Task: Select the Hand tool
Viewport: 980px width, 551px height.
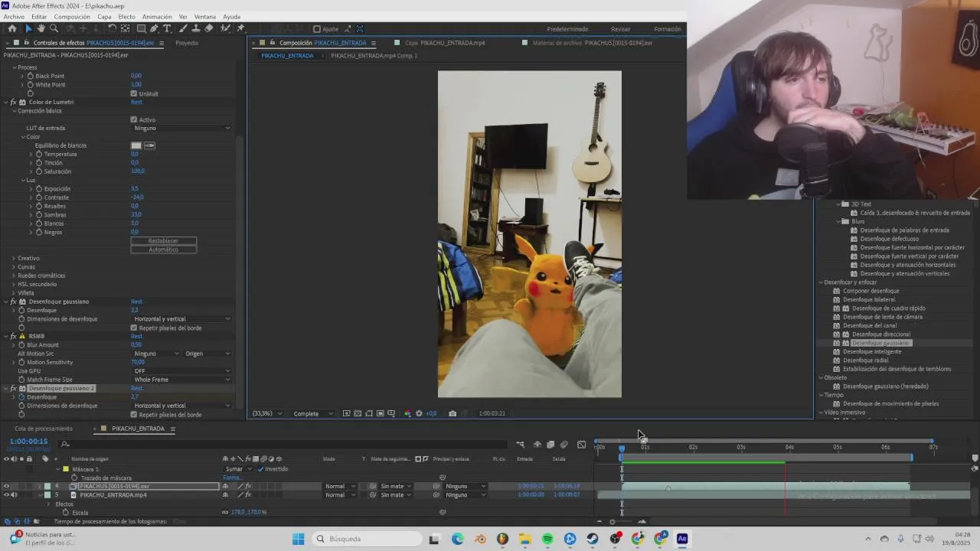Action: click(41, 28)
